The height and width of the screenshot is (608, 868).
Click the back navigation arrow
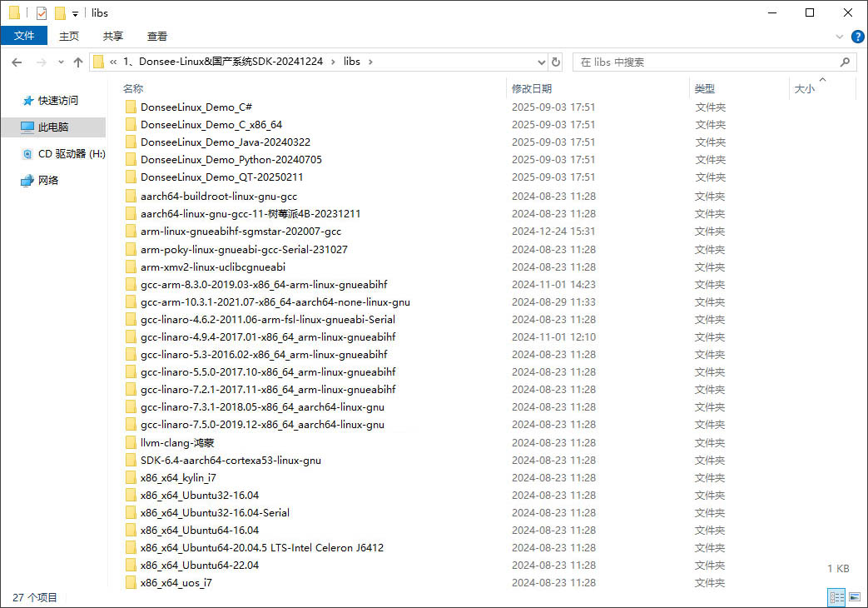17,62
